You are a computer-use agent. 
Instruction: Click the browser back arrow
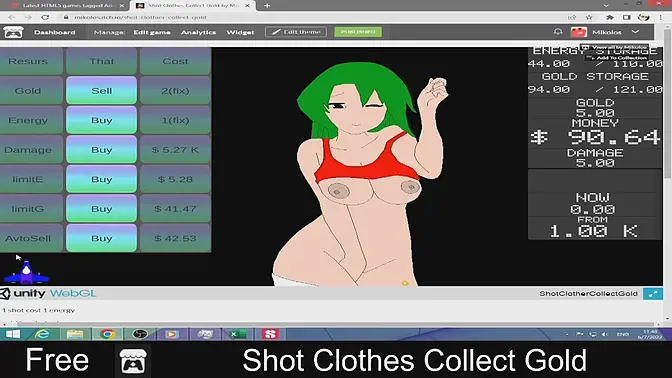coord(11,18)
